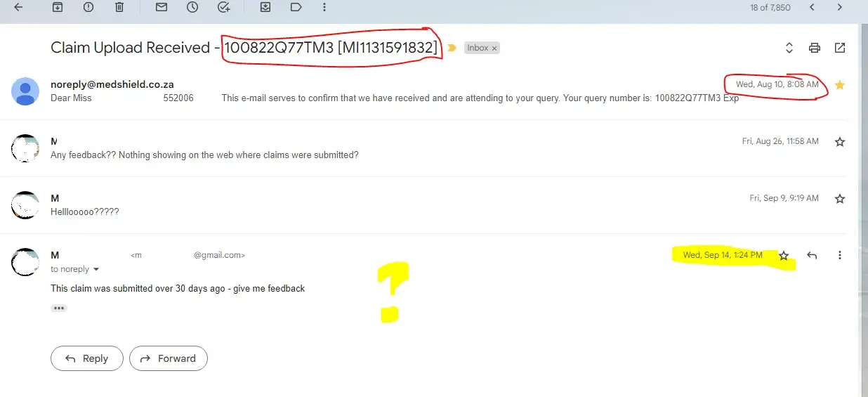Image resolution: width=868 pixels, height=397 pixels.
Task: Add the conversation to tasks
Action: [224, 7]
